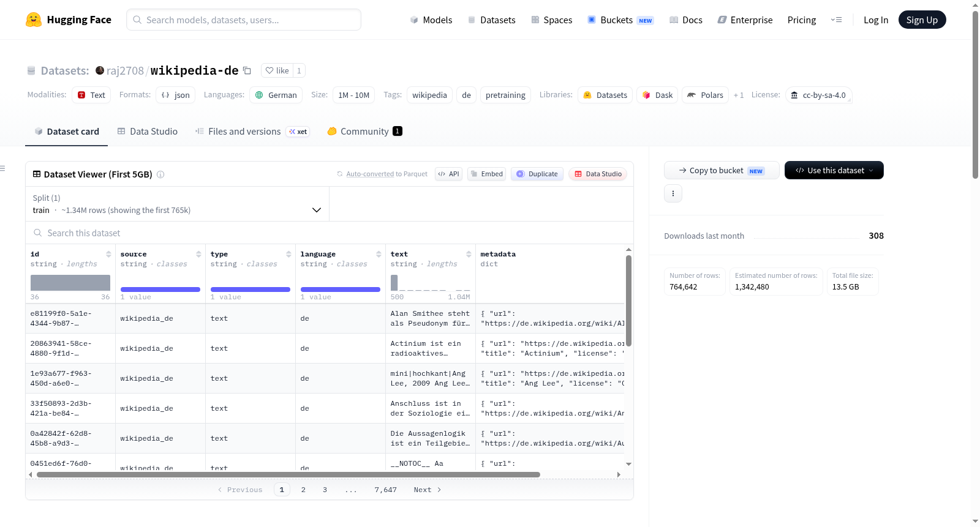Click the Polars library tag
The height and width of the screenshot is (527, 980).
tap(705, 95)
